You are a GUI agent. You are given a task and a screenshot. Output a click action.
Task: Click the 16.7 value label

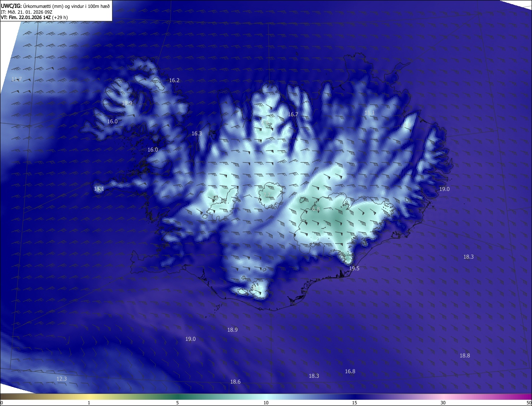click(293, 114)
